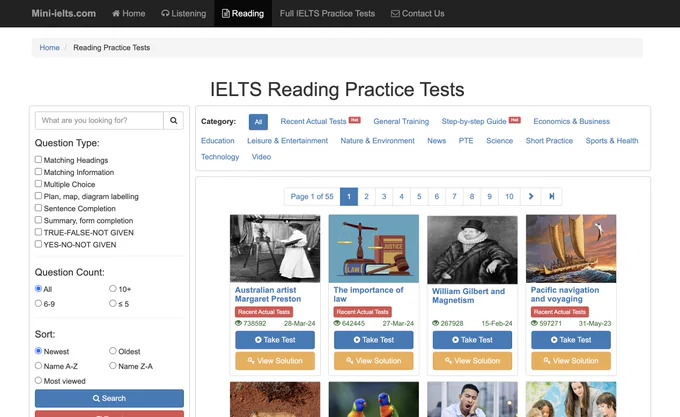680x417 pixels.
Task: Check the Matching Headings checkbox
Action: [38, 160]
